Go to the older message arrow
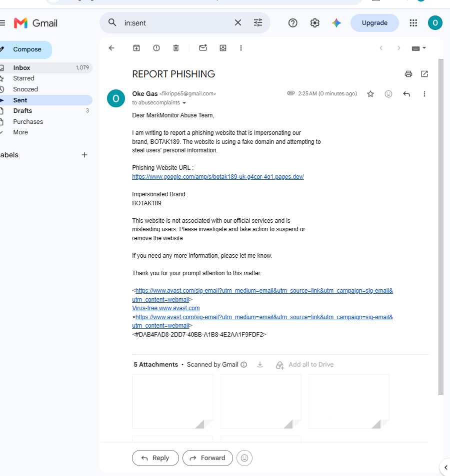This screenshot has height=476, width=450. pos(398,48)
